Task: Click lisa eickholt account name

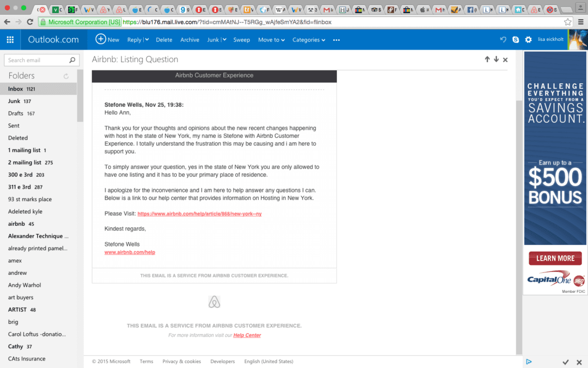Action: (x=550, y=39)
